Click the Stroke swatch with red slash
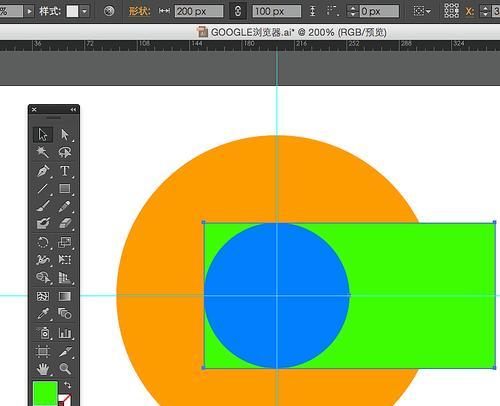 click(65, 400)
